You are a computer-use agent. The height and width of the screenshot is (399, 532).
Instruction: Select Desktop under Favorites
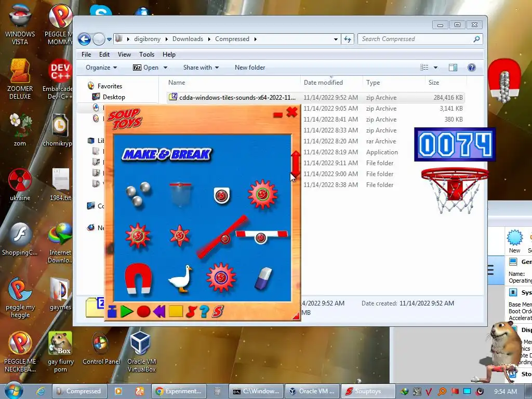coord(114,97)
